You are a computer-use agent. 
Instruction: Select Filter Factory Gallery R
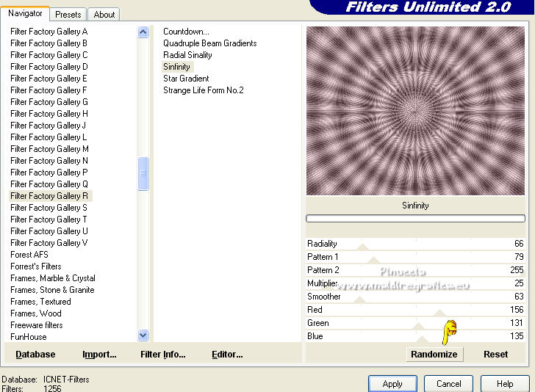click(x=50, y=196)
